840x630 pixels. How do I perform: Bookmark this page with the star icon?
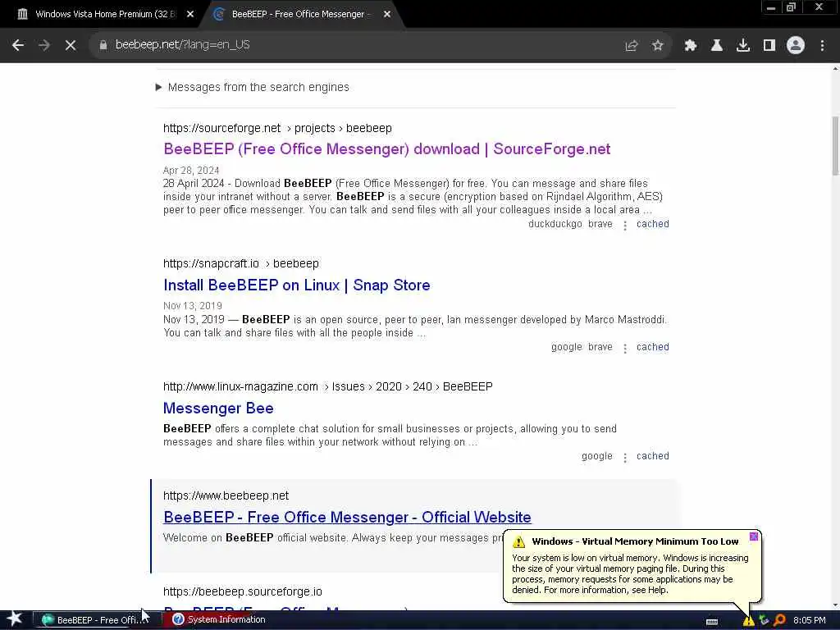pyautogui.click(x=657, y=46)
